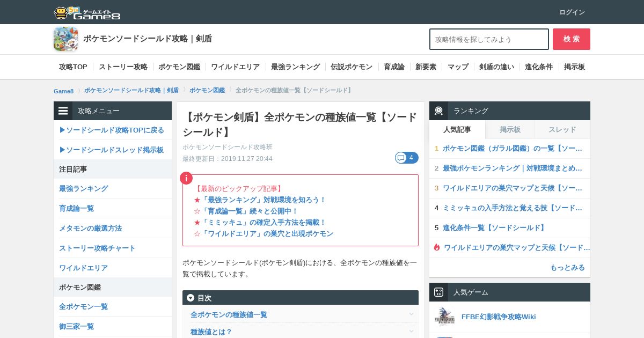The height and width of the screenshot is (338, 644).
Task: Click Game8 breadcrumb link
Action: (63, 91)
